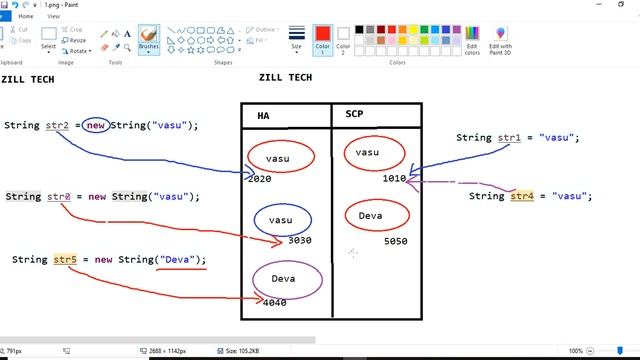Viewport: 640px width, 360px height.
Task: Select the Pencil tool
Action: point(104,34)
